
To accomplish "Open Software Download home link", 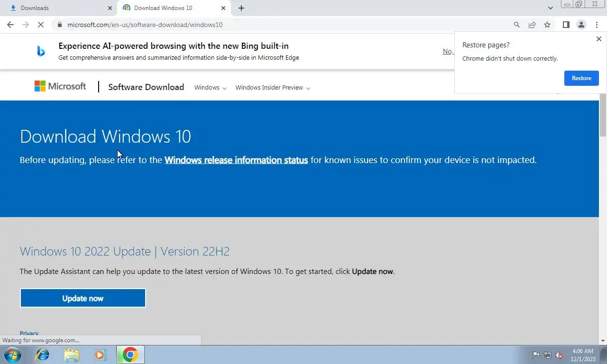I will [x=146, y=87].
